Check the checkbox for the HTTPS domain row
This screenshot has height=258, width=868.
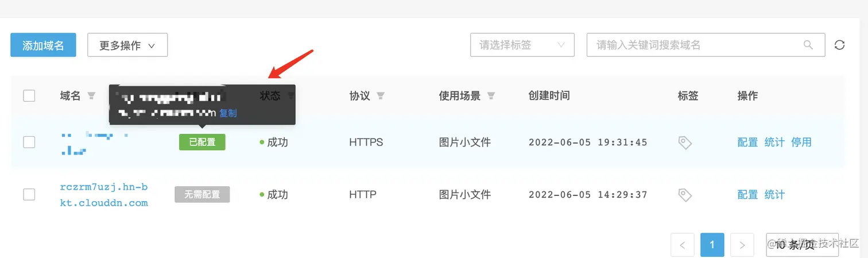point(29,143)
